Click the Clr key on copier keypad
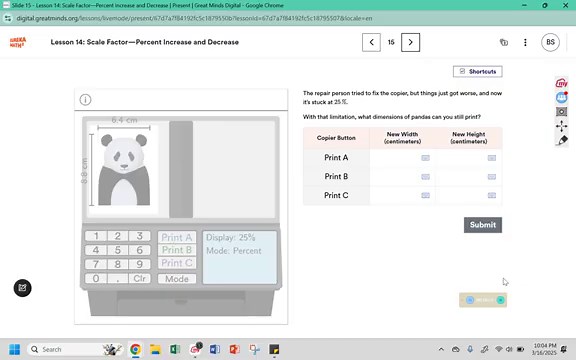 click(x=140, y=278)
